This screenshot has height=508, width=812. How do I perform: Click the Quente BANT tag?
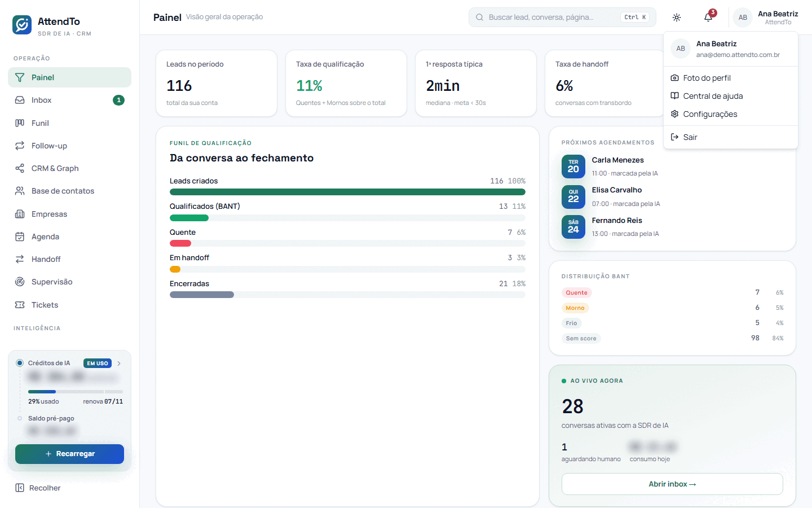click(576, 292)
